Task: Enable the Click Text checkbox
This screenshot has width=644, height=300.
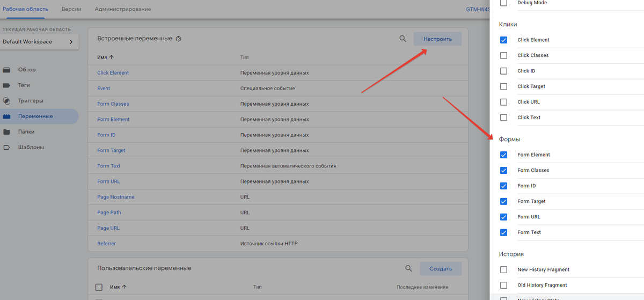Action: click(x=503, y=118)
